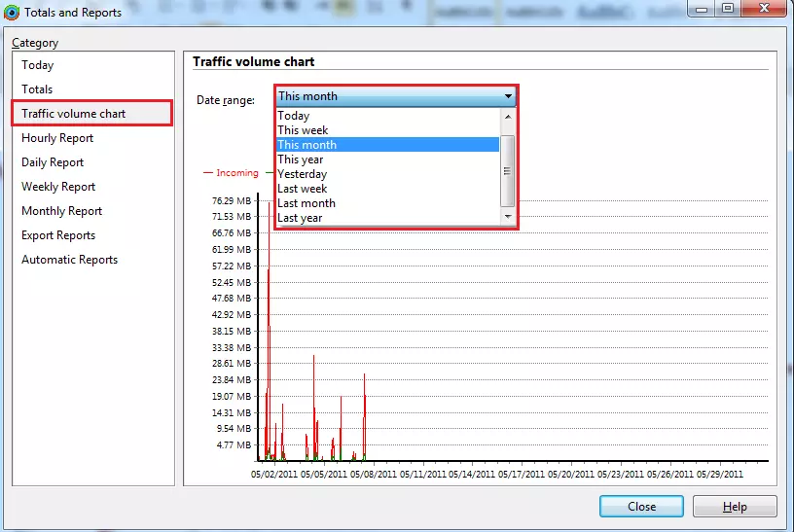Open the Weekly Report category

[58, 187]
